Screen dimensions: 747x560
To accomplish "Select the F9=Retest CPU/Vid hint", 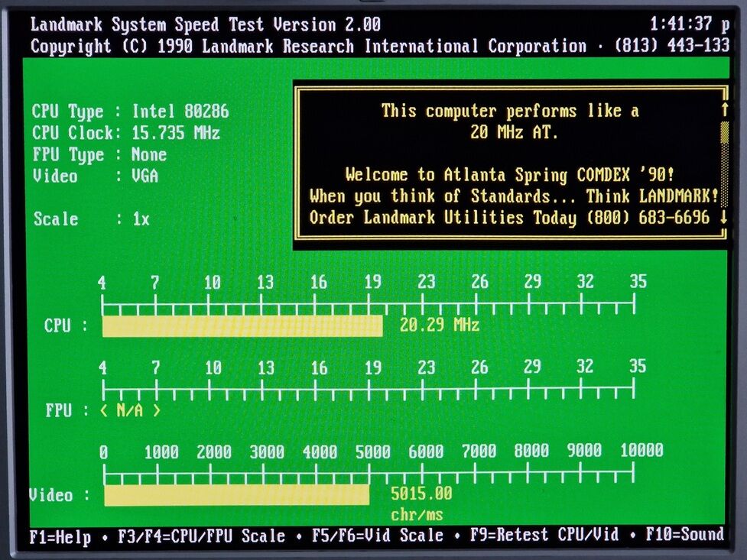I will pos(544,534).
